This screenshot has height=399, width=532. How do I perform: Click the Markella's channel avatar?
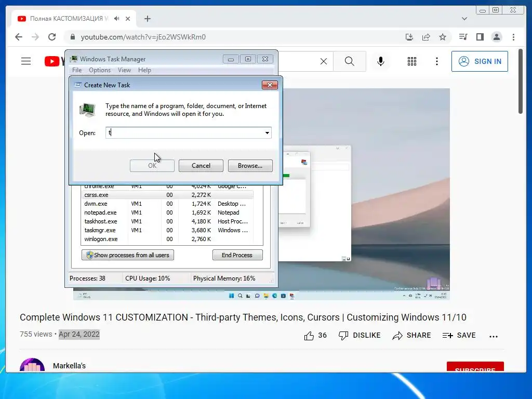[32, 365]
